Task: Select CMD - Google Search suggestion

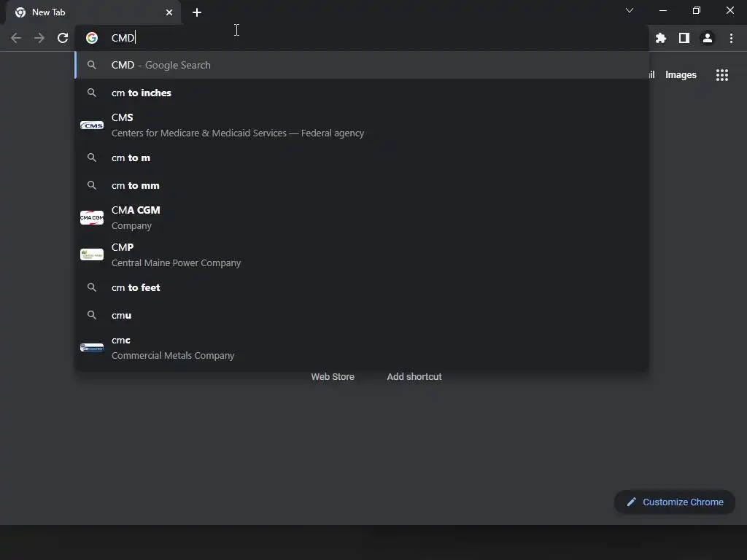Action: [362, 65]
